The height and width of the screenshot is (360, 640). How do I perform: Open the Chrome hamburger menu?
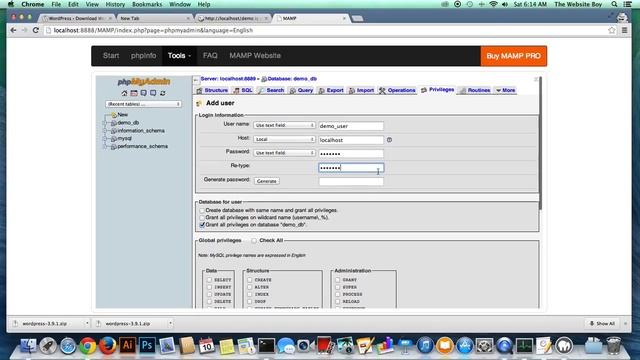tap(624, 30)
